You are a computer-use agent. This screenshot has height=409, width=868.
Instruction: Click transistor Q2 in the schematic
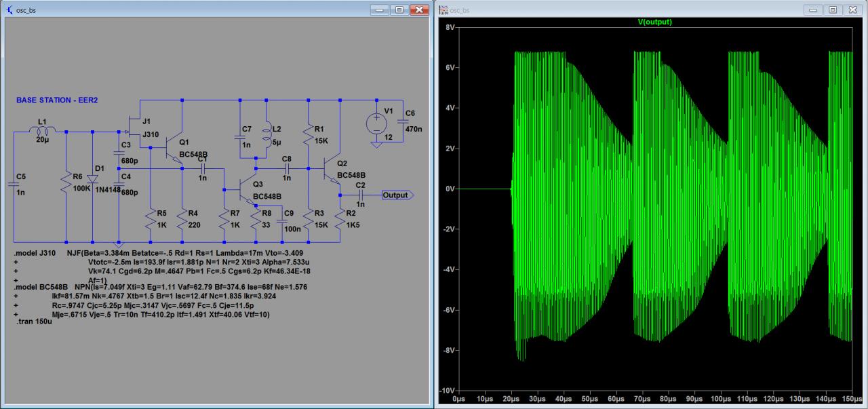click(x=330, y=170)
